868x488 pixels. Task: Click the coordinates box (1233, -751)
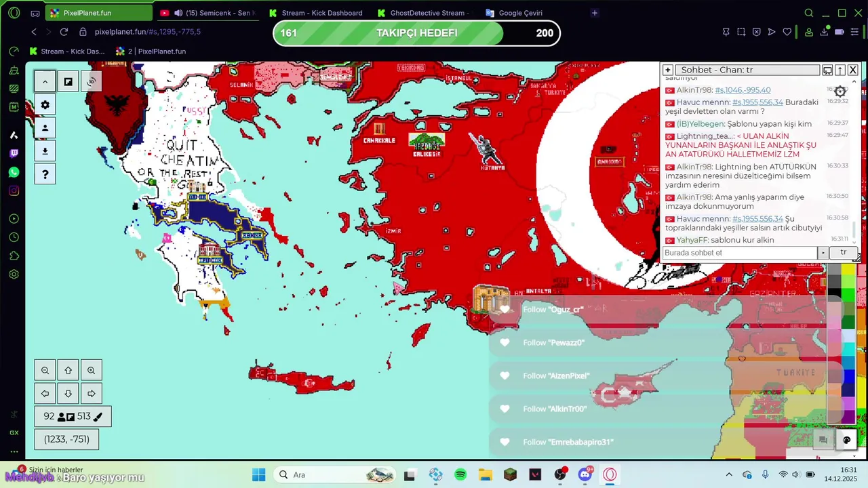(66, 439)
